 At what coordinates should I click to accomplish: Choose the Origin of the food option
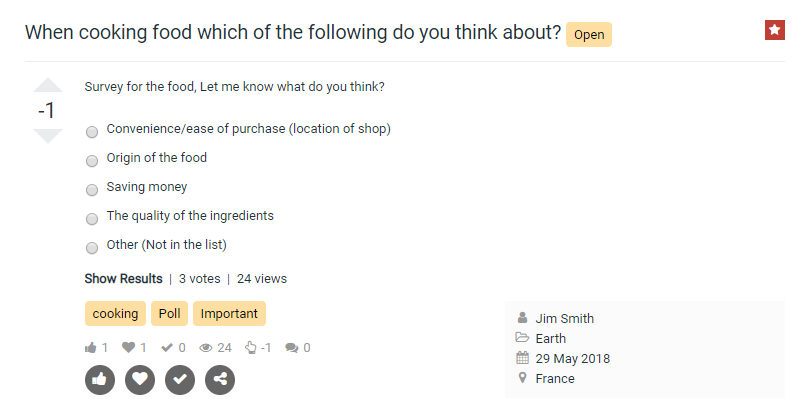(x=92, y=160)
